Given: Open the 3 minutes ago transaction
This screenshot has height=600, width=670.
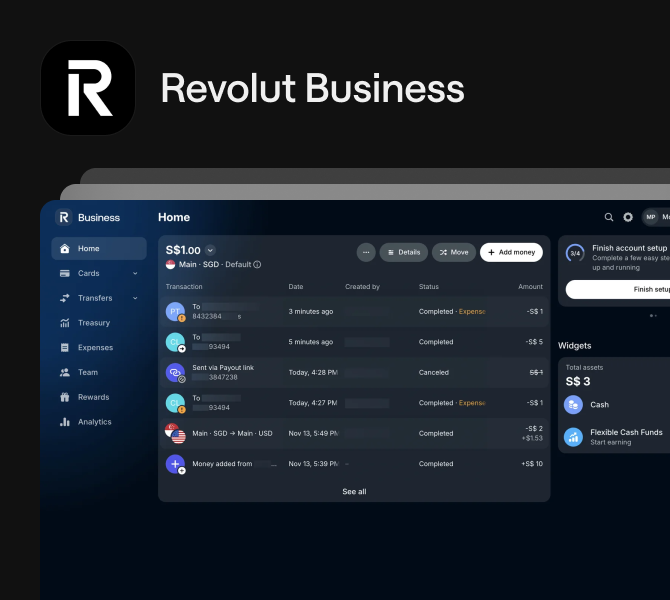Looking at the screenshot, I should point(354,312).
